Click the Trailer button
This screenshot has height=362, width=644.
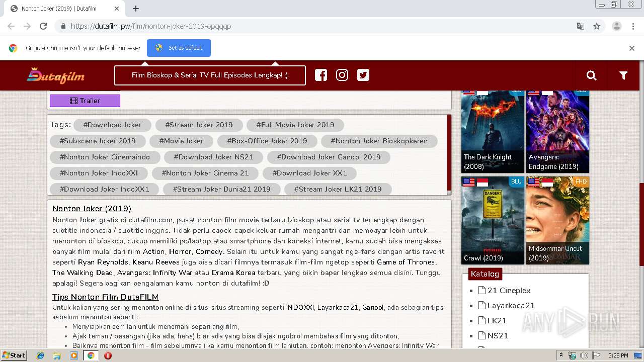[85, 101]
